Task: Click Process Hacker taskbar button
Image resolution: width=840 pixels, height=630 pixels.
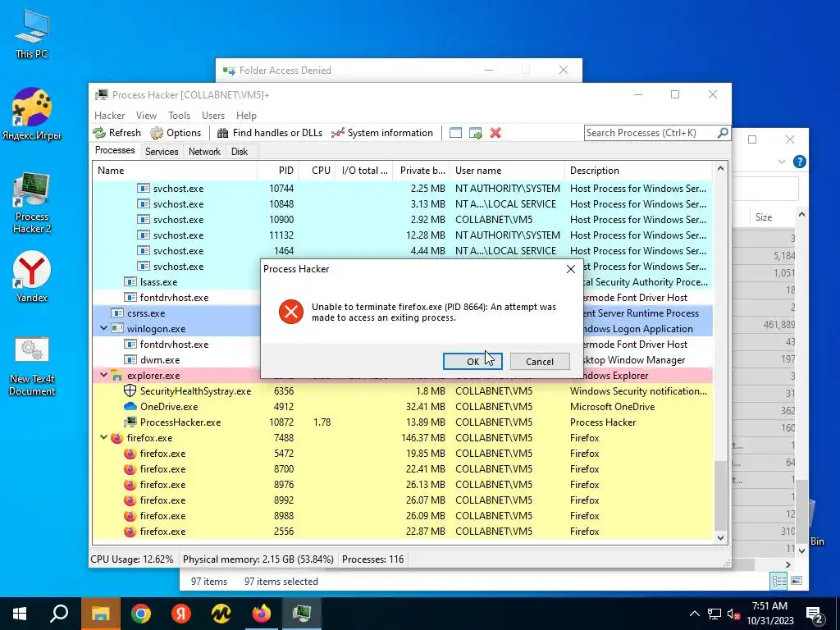Action: [x=302, y=614]
